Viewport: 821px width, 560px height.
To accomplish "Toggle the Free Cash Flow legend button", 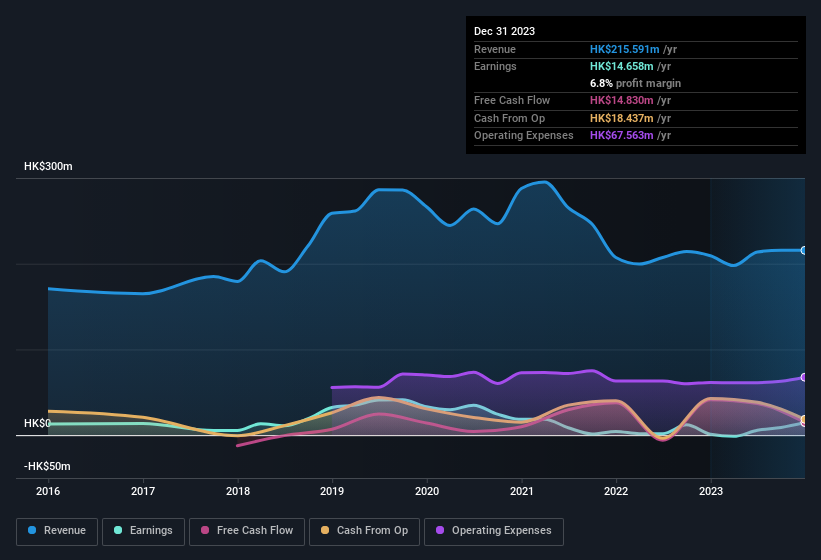I will click(x=247, y=531).
